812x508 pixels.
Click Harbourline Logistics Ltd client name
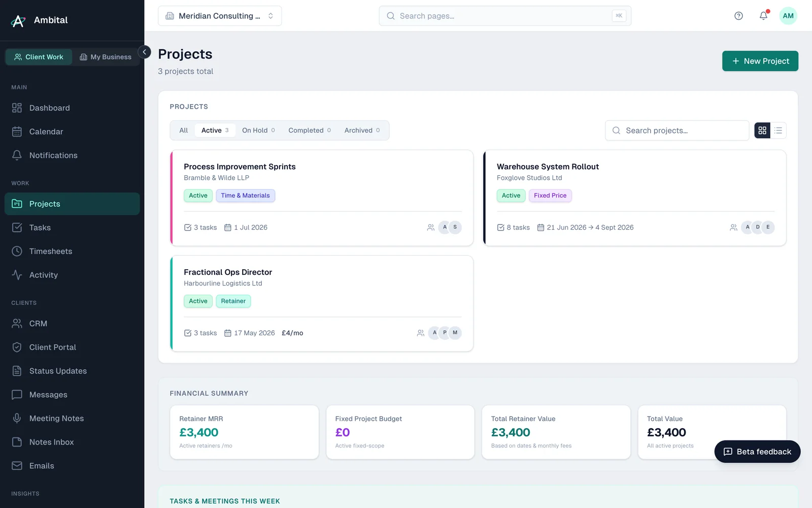click(x=223, y=283)
